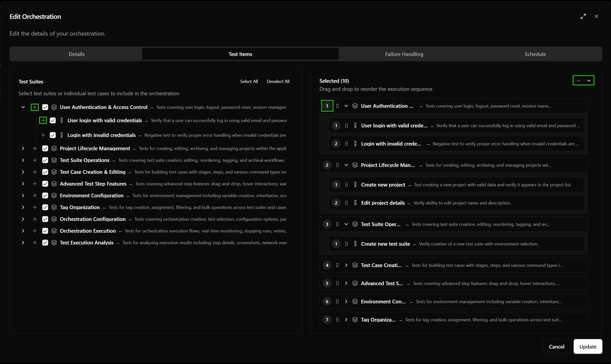Viewport: 611px width, 364px height.
Task: Uncheck the Advanced Test Step Features checkbox
Action: [x=45, y=184]
